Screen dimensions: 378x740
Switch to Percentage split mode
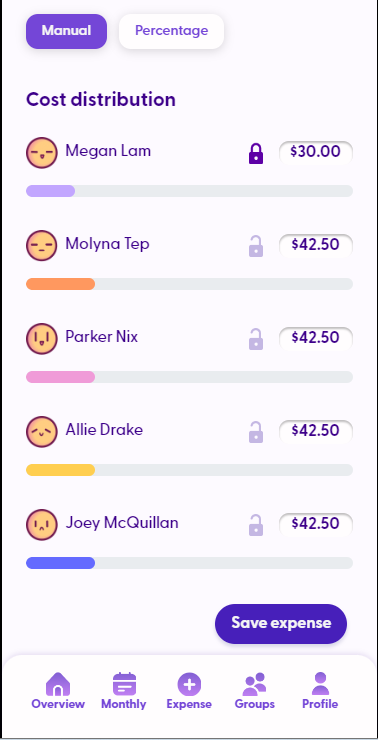pyautogui.click(x=171, y=31)
